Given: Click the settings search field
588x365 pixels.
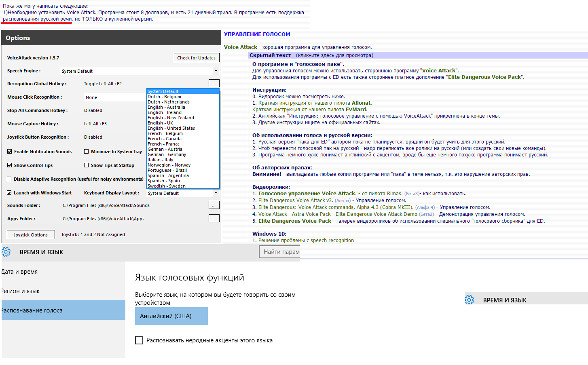Looking at the screenshot, I should pyautogui.click(x=280, y=252).
